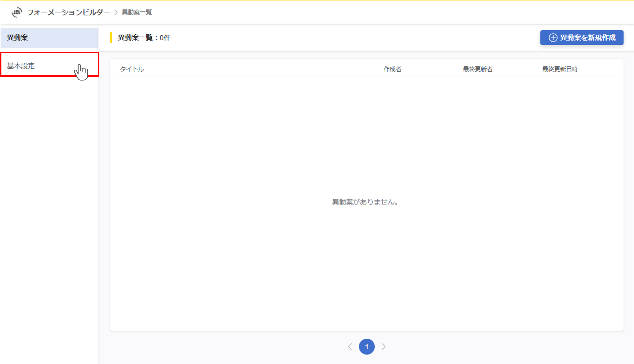Click the right pagination arrow

pos(384,347)
